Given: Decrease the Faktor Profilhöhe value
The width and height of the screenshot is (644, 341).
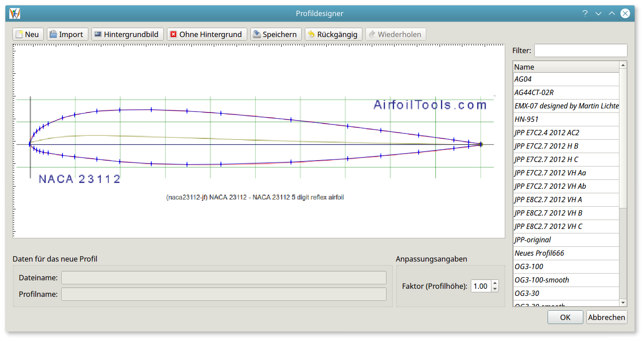Looking at the screenshot, I should coord(494,289).
